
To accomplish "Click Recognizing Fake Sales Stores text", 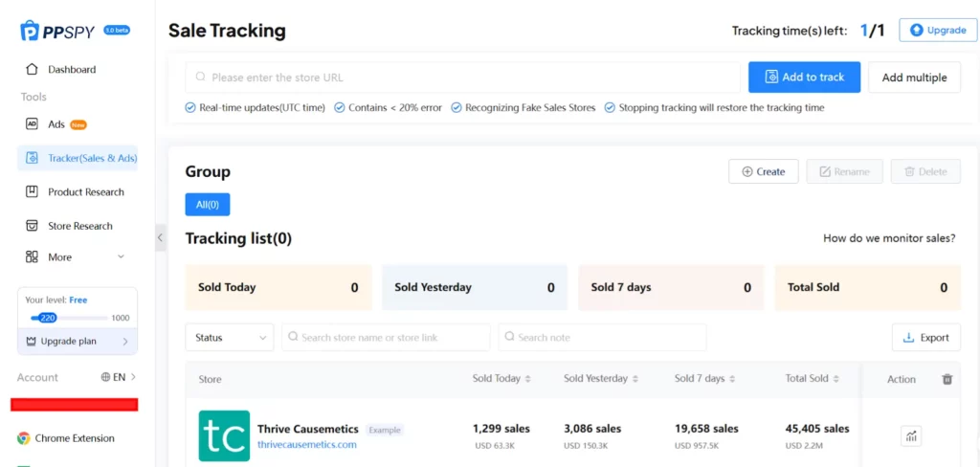I will [530, 107].
